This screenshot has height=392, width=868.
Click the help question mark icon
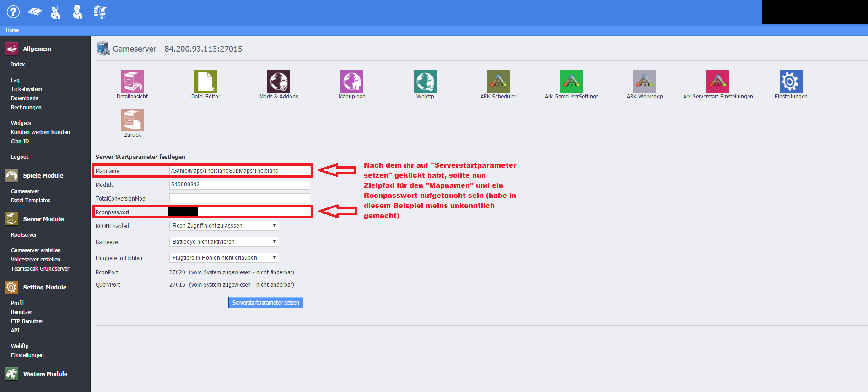click(x=13, y=12)
